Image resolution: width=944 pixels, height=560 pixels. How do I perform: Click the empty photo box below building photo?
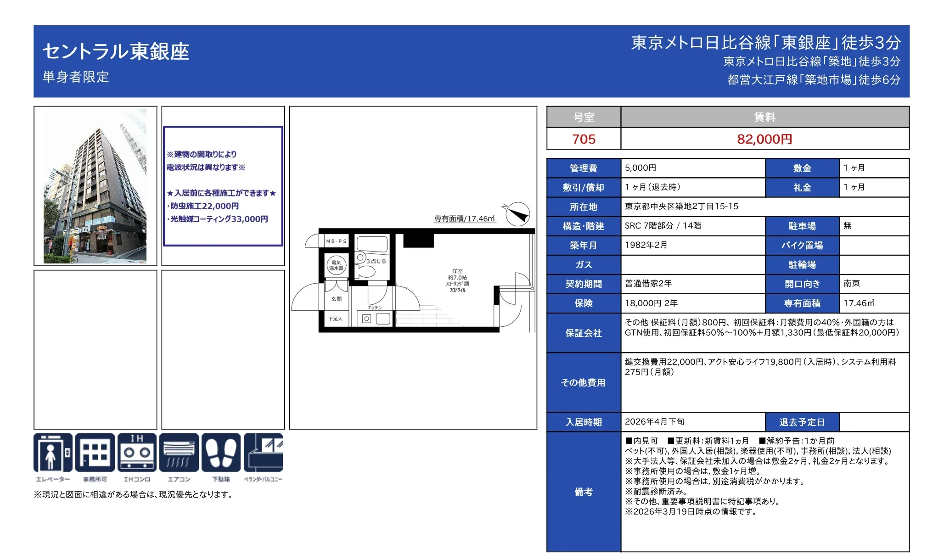(x=95, y=349)
